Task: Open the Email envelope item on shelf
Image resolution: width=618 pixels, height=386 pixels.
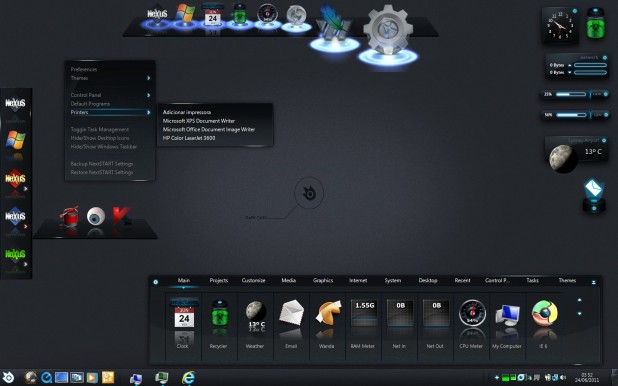Action: pos(292,313)
